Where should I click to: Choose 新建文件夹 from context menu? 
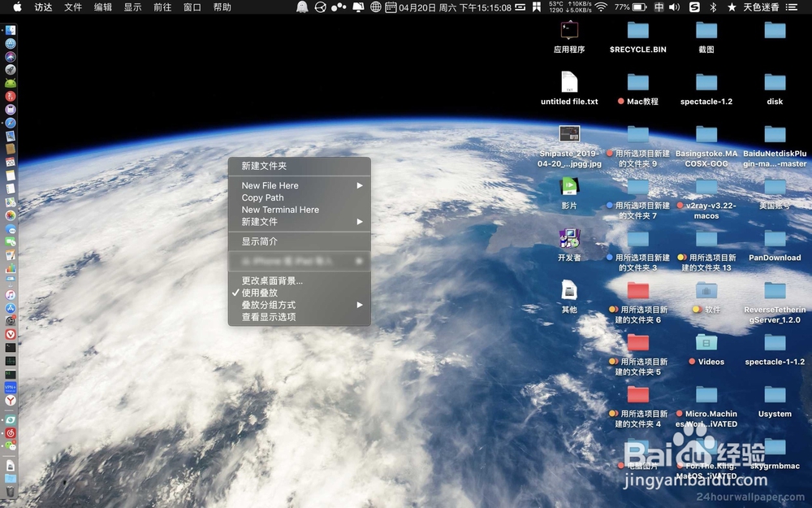[300, 167]
